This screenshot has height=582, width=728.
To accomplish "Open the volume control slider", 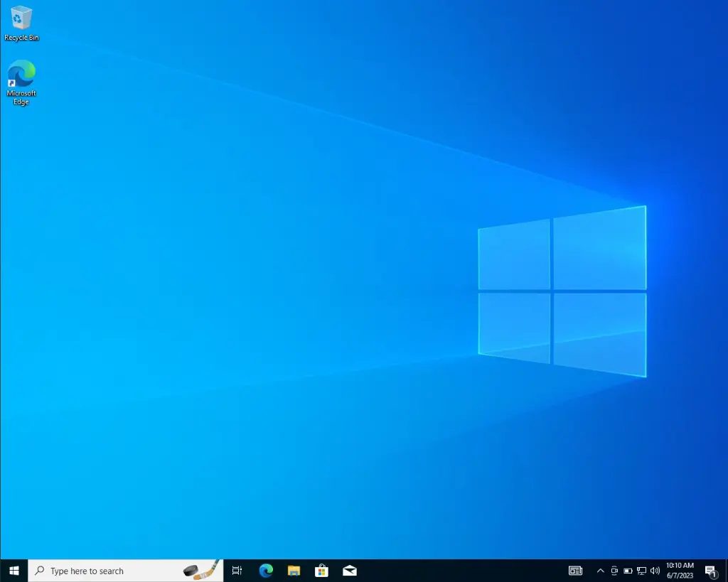I will point(654,571).
